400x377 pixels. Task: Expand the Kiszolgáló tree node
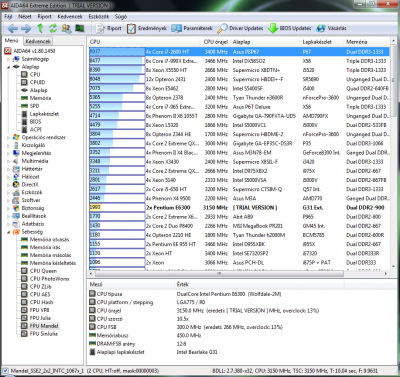click(x=9, y=145)
